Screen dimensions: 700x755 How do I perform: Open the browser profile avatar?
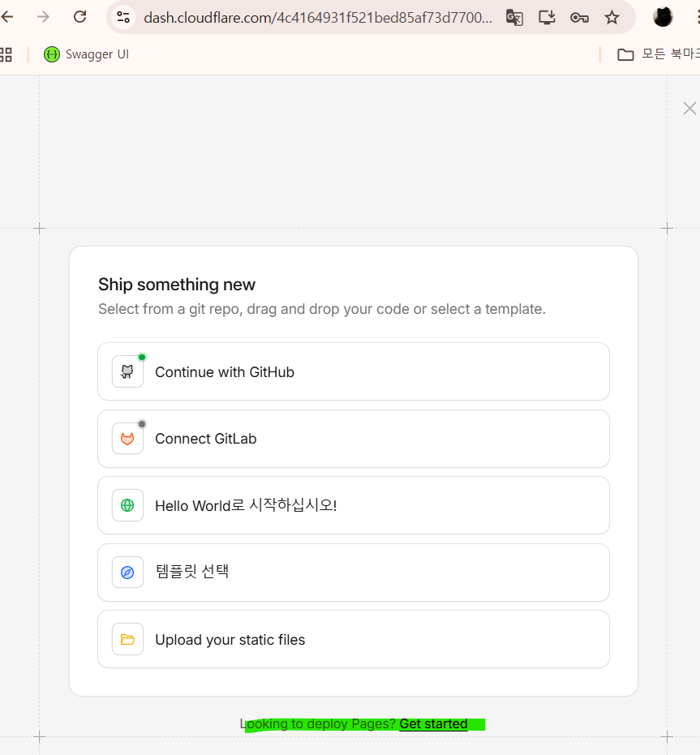pyautogui.click(x=663, y=17)
